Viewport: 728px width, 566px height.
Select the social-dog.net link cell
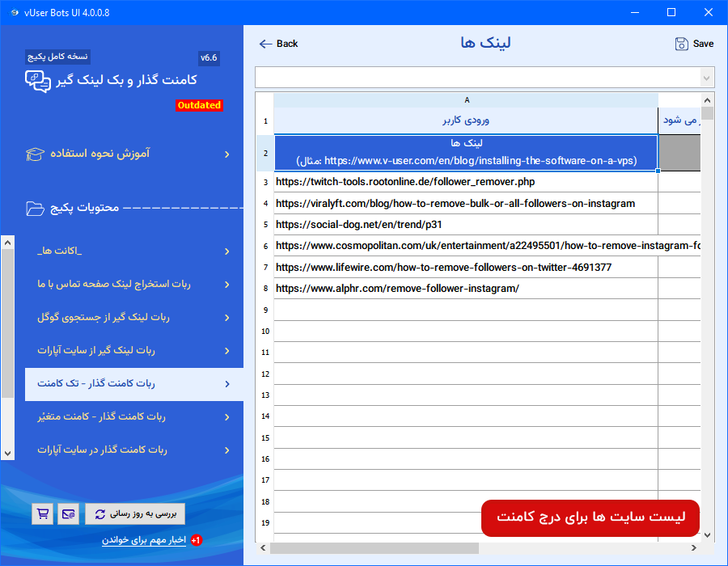click(466, 225)
